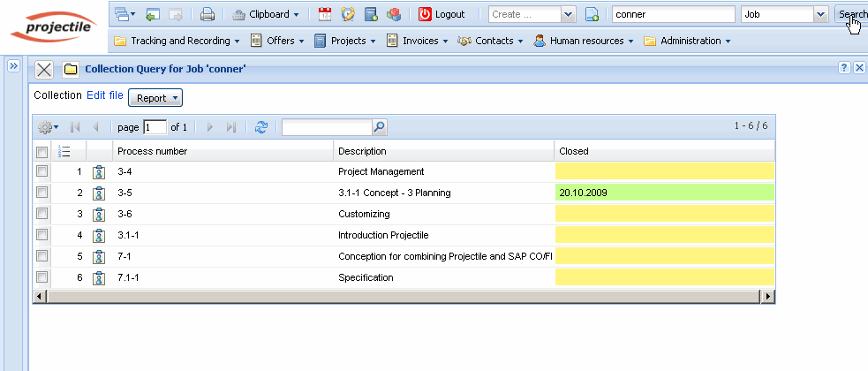Click the magnifier icon in grid search
This screenshot has height=371, width=868.
click(x=379, y=127)
